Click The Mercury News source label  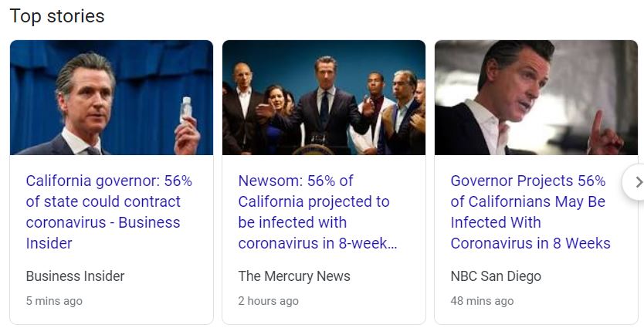tap(293, 276)
